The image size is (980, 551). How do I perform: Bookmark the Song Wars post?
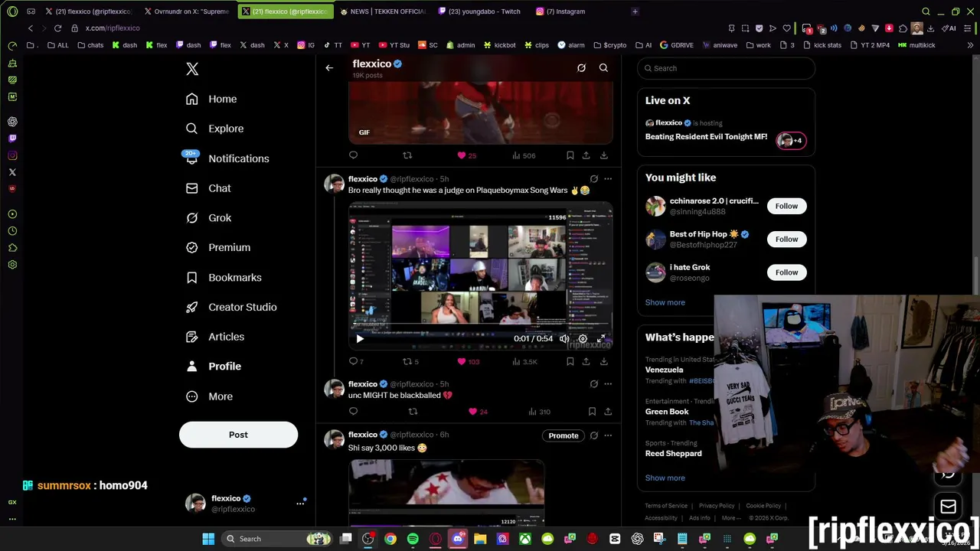point(570,361)
